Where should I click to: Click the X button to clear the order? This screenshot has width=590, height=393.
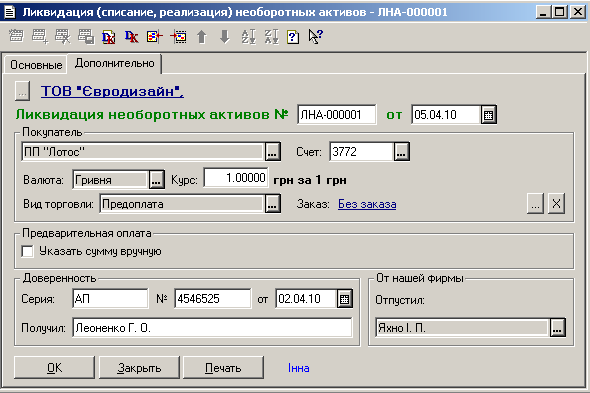(x=557, y=204)
